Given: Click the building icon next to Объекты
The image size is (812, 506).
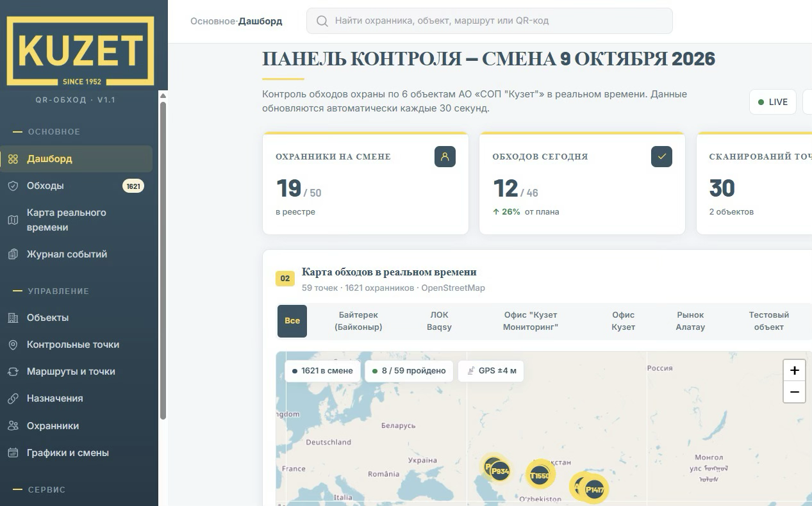Looking at the screenshot, I should click(x=13, y=318).
